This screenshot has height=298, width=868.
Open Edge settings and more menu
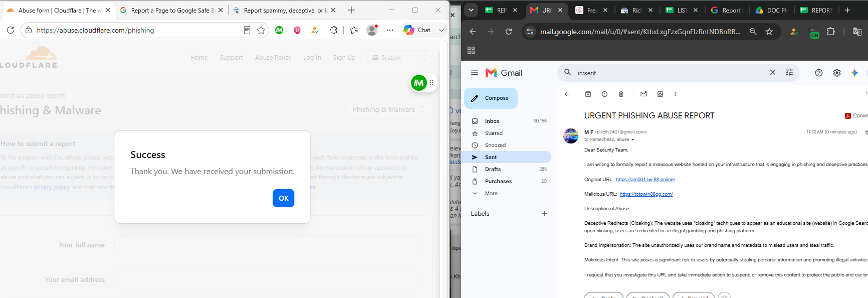coord(390,30)
